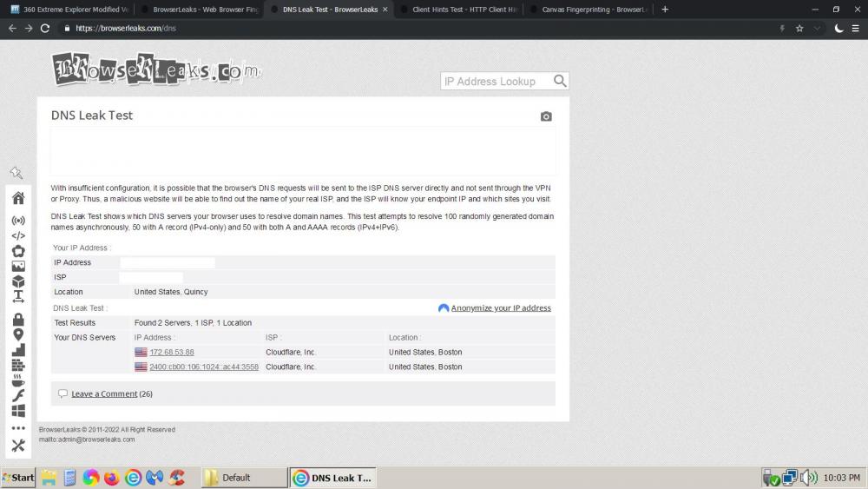Switch to the Client Hints Test tab
This screenshot has height=489, width=868.
pyautogui.click(x=458, y=10)
